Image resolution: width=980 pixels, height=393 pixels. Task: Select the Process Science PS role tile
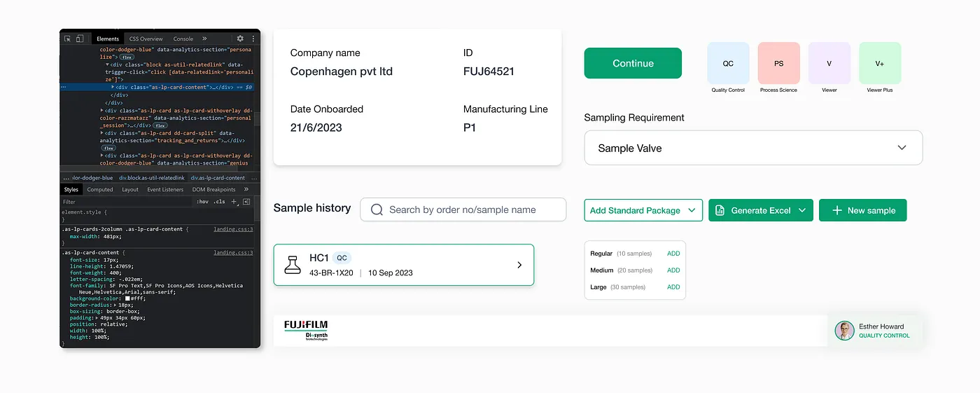tap(778, 63)
